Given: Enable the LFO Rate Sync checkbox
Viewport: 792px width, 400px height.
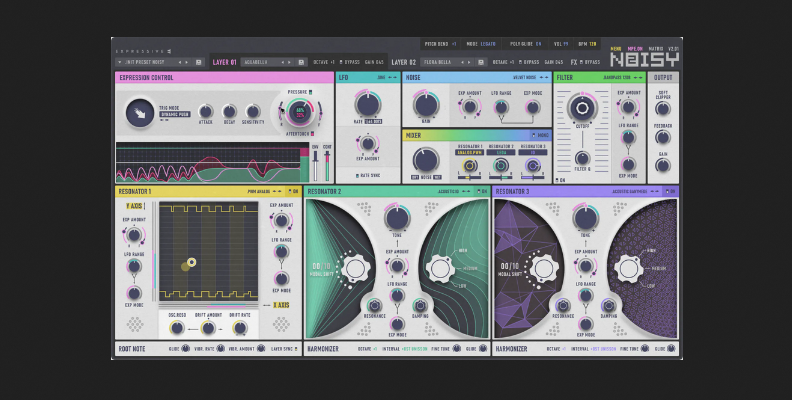Looking at the screenshot, I should coord(356,177).
